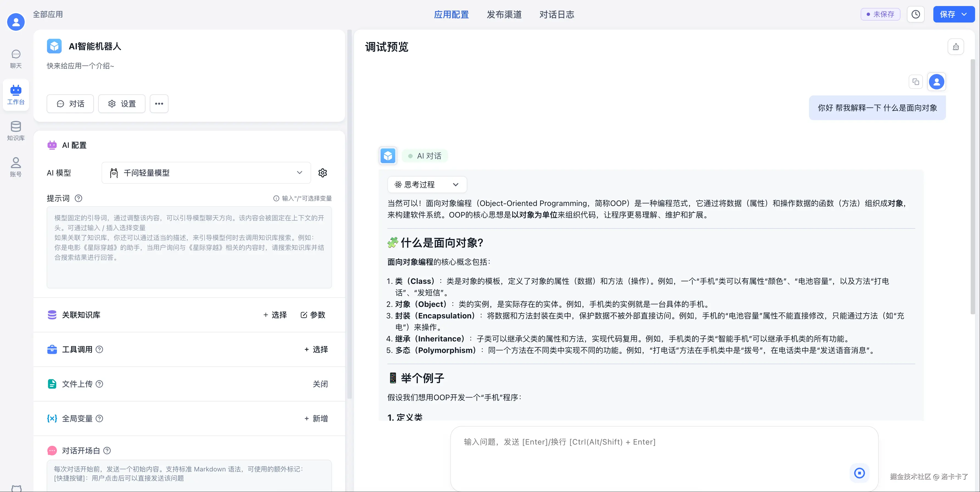Click the three-dot more options button
Image resolution: width=980 pixels, height=492 pixels.
159,104
